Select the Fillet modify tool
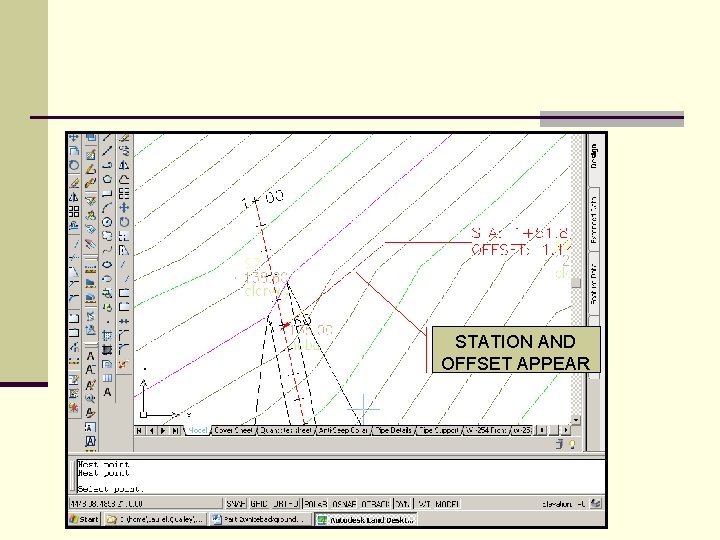 point(124,349)
